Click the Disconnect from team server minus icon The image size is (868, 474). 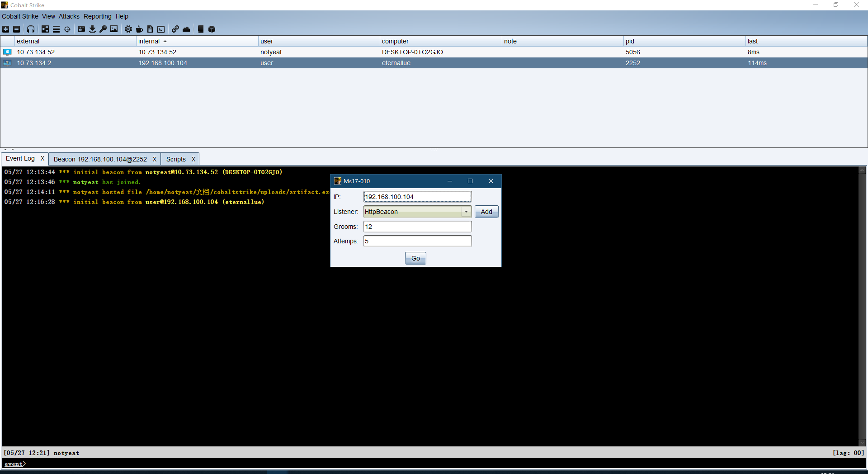click(x=16, y=29)
